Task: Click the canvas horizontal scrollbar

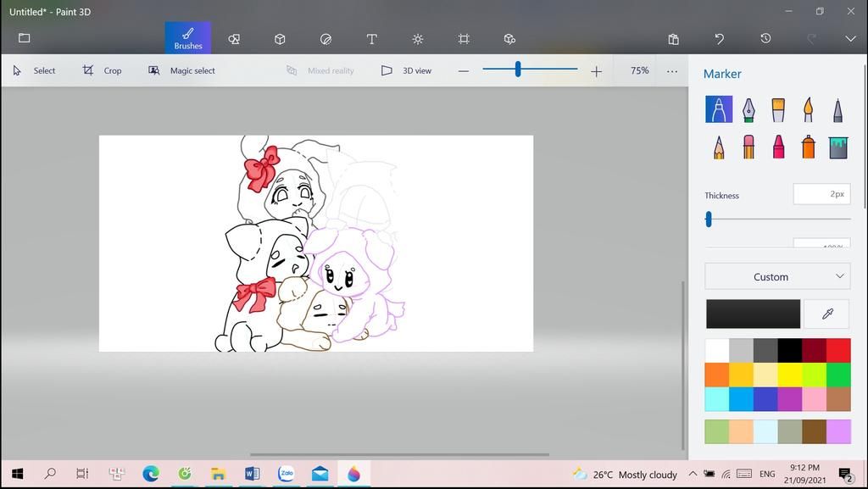Action: point(399,455)
